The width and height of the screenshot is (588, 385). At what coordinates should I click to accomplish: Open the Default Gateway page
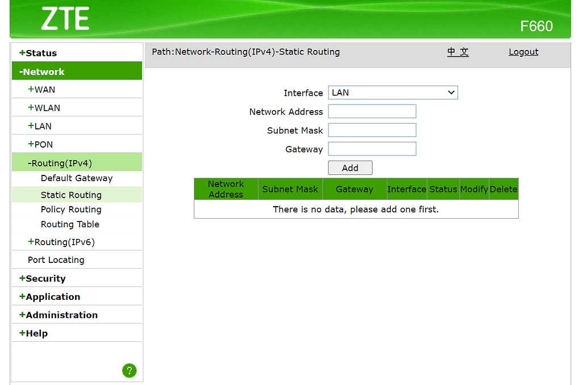[77, 178]
